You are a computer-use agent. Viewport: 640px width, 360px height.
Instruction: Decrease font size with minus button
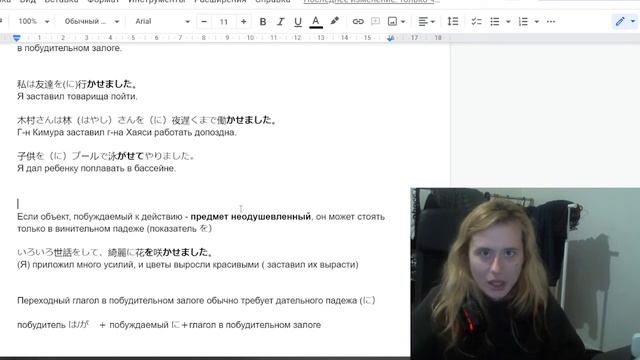(x=204, y=22)
